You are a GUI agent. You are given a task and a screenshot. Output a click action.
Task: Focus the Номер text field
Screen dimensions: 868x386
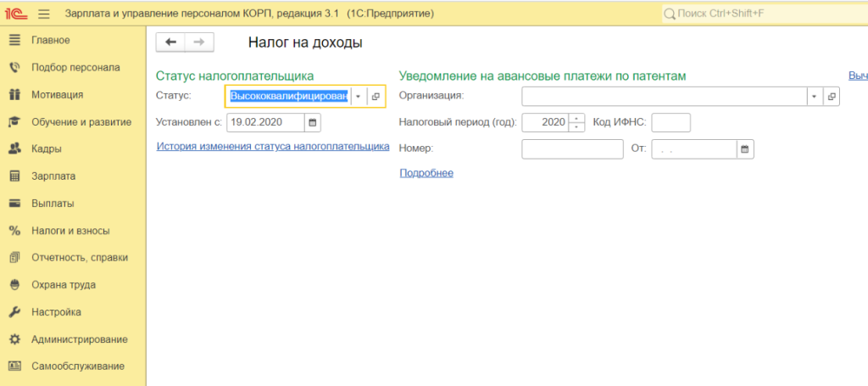(x=572, y=149)
